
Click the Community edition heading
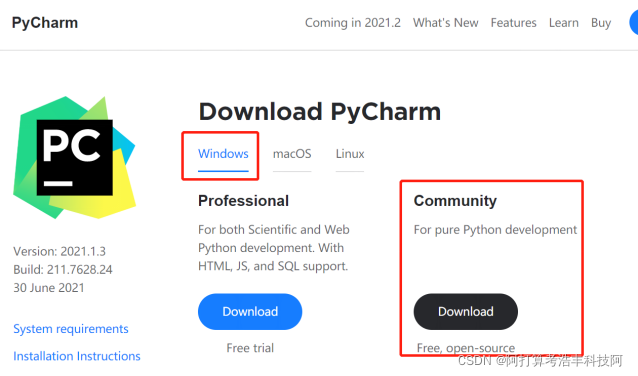(455, 201)
